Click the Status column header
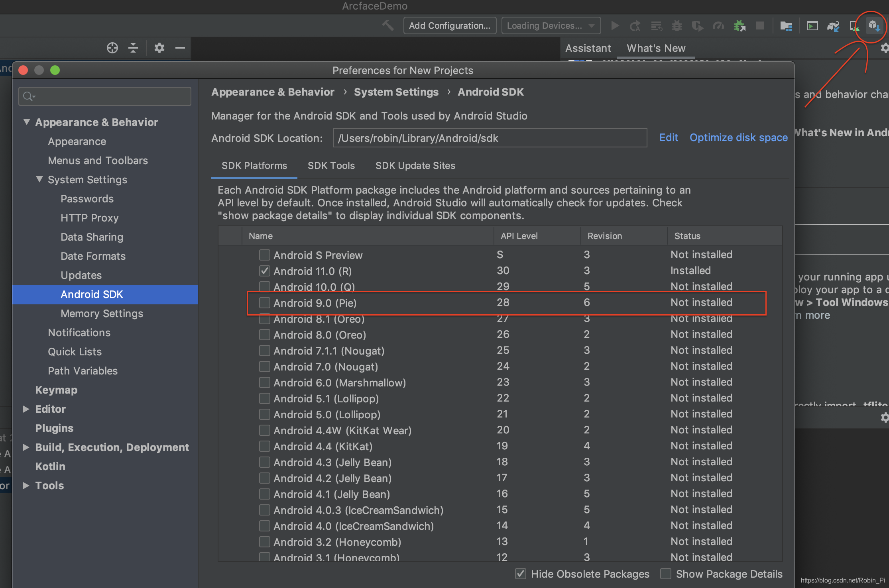889x588 pixels. coord(725,236)
